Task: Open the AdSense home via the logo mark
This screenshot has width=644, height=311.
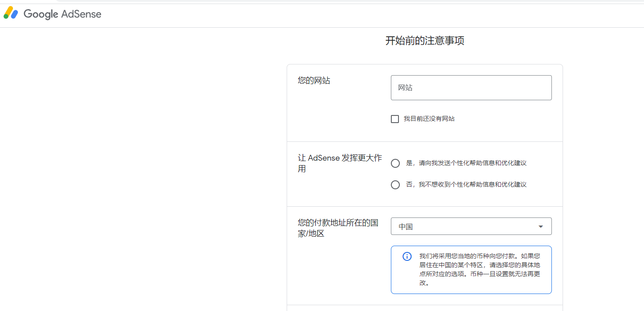Action: [11, 13]
